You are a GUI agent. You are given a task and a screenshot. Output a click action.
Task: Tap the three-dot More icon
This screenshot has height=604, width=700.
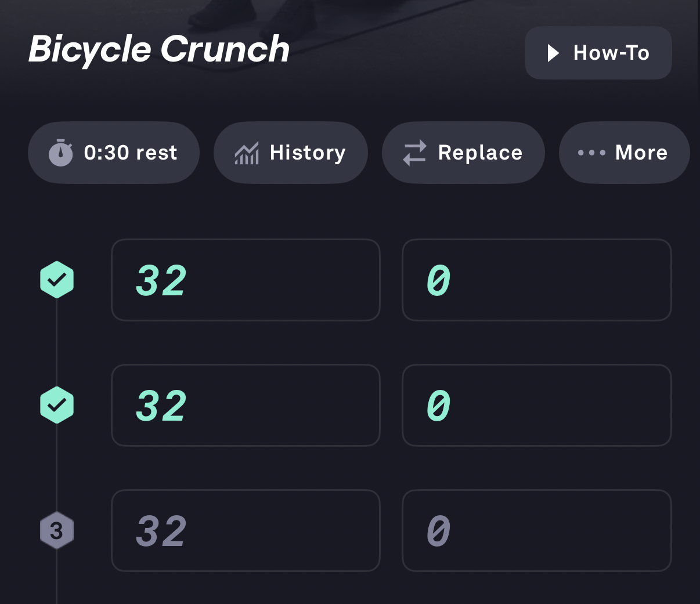coord(591,153)
